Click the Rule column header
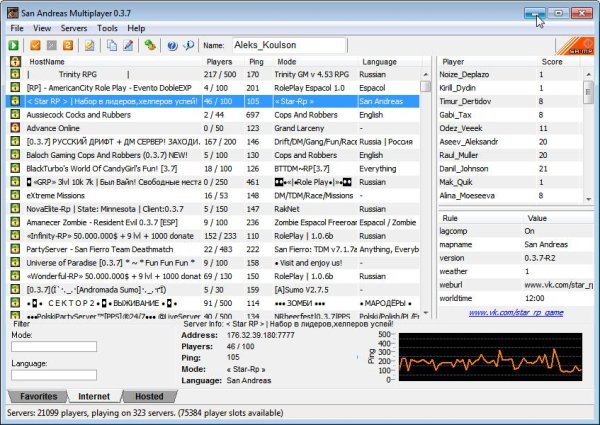The image size is (600, 425). point(480,218)
